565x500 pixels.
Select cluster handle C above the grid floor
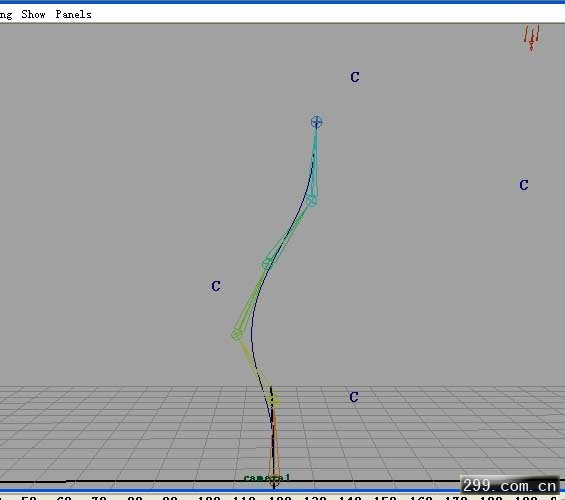[x=354, y=397]
